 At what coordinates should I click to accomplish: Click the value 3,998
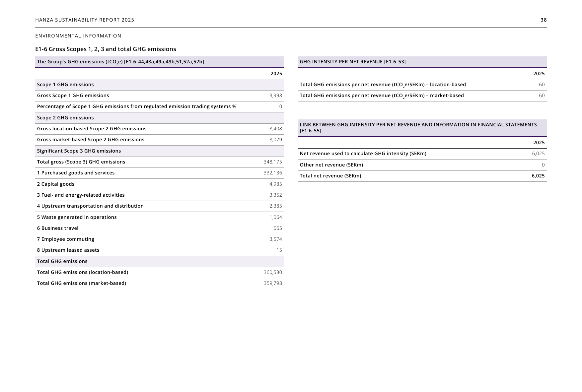pyautogui.click(x=275, y=96)
